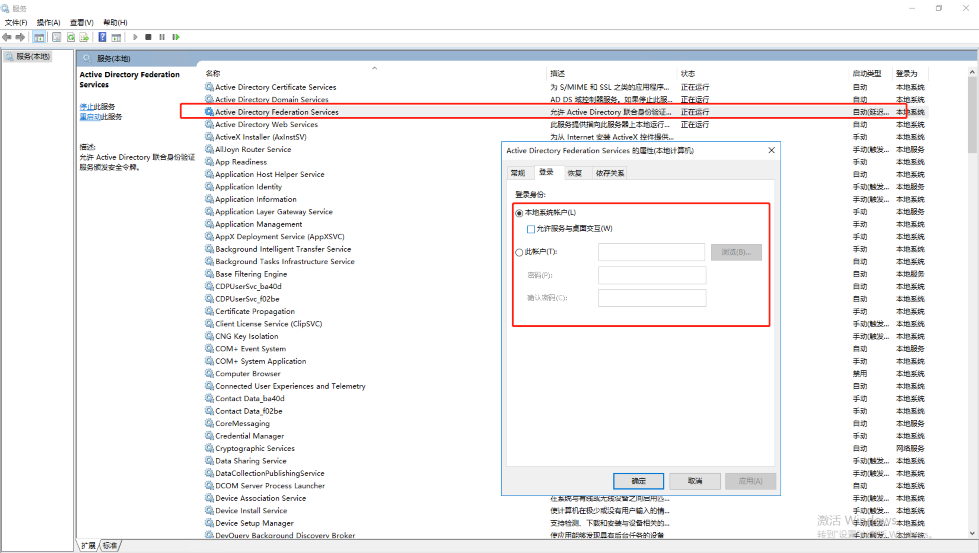Viewport: 979px width, 553px height.
Task: Click into the 此帐户(T) account name field
Action: click(651, 252)
